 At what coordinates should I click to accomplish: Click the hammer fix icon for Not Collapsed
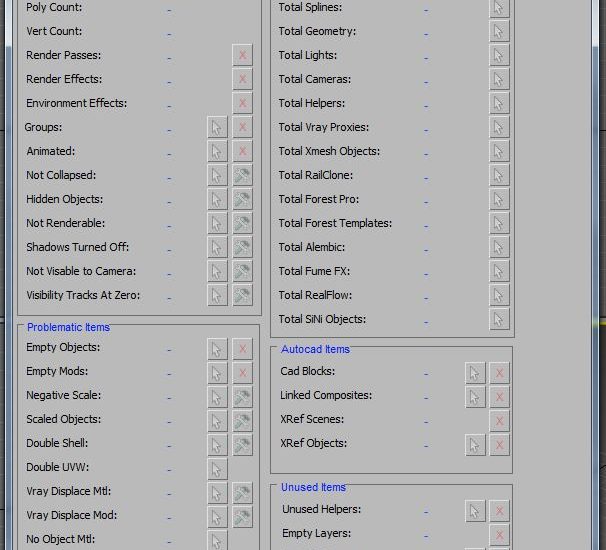coord(242,176)
